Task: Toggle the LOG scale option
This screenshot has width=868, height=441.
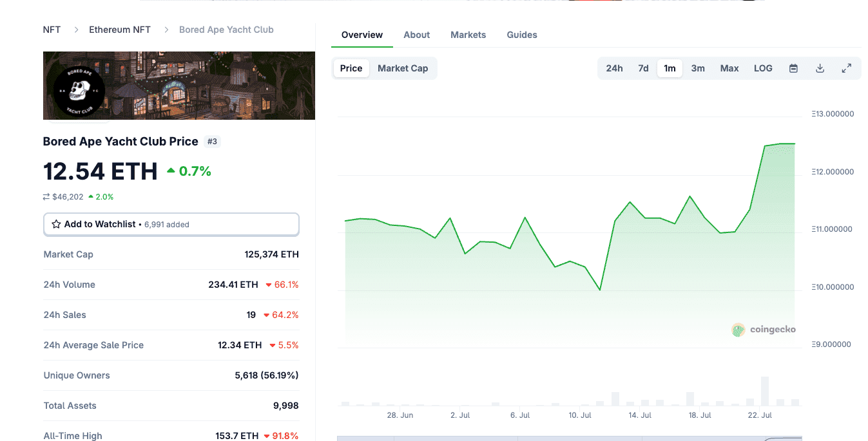Action: [763, 68]
